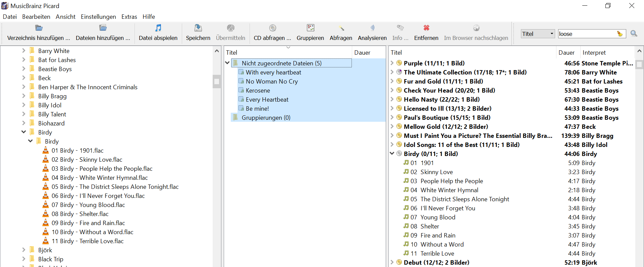
Task: Click the note icon of track 11 Terrible Love
Action: click(x=406, y=253)
